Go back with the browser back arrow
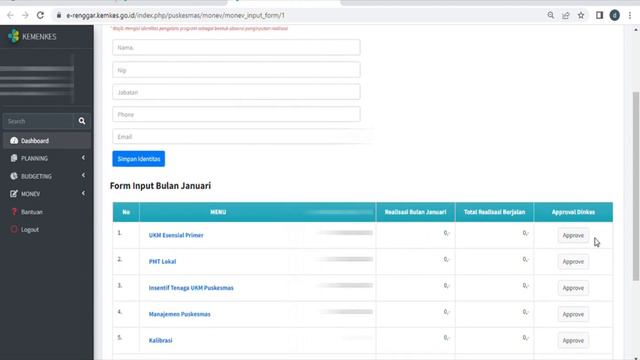This screenshot has width=640, height=360. [10, 16]
